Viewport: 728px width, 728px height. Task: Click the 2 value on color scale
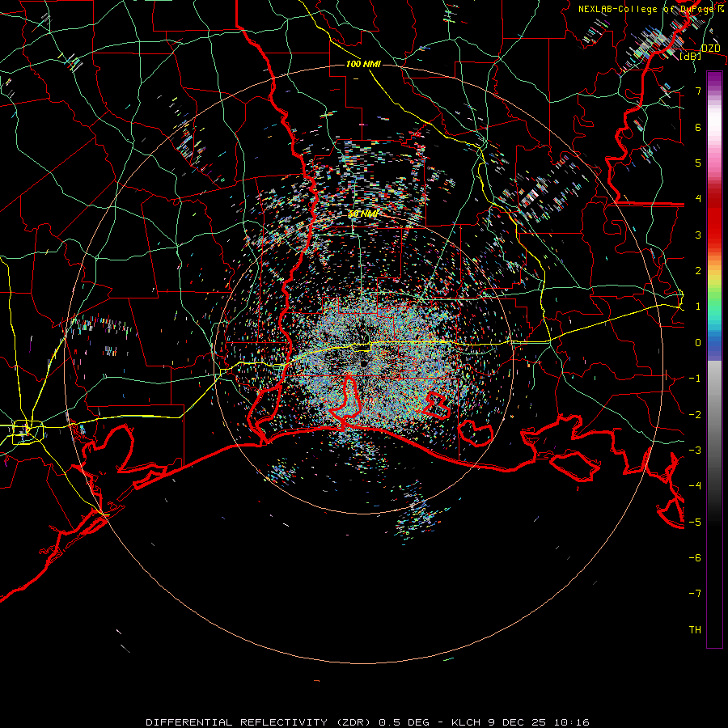698,271
